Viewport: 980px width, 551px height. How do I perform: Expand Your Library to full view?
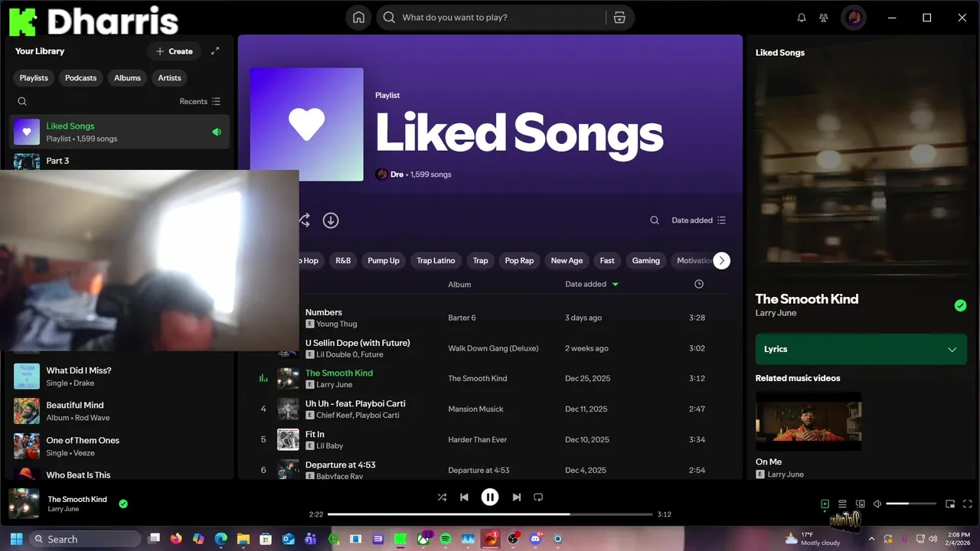[215, 51]
